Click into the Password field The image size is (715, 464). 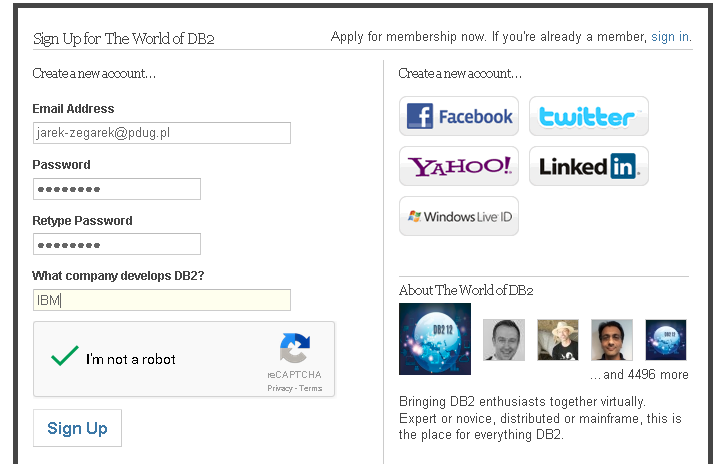pyautogui.click(x=117, y=189)
